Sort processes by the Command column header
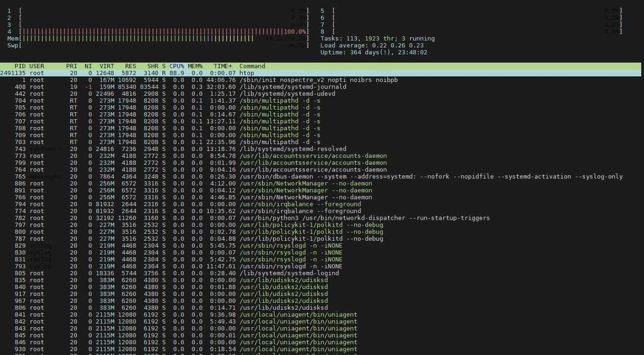Viewport: 644px width, 355px height. click(252, 66)
